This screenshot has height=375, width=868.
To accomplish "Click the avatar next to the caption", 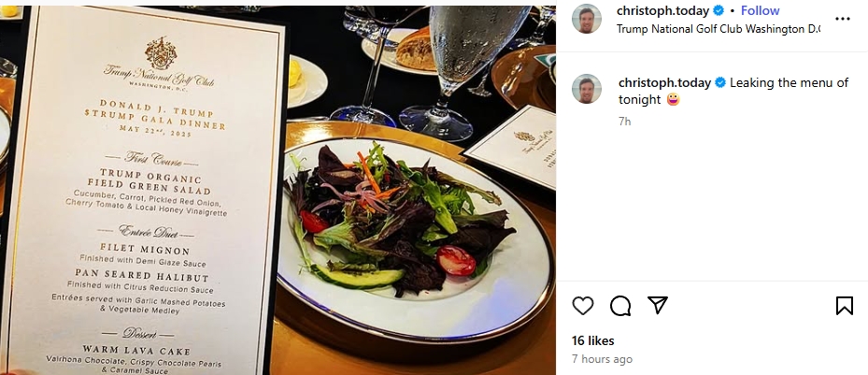I will 586,89.
